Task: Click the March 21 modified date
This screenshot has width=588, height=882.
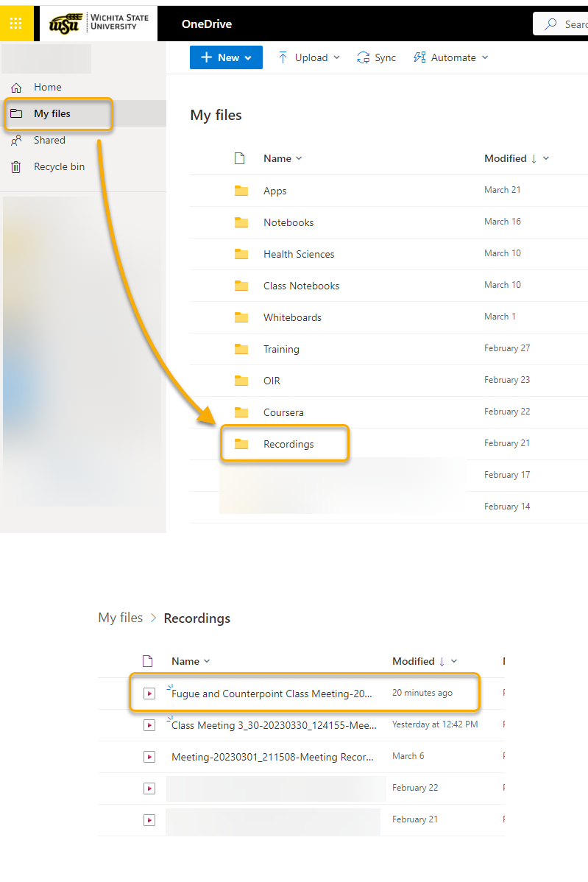Action: [502, 190]
